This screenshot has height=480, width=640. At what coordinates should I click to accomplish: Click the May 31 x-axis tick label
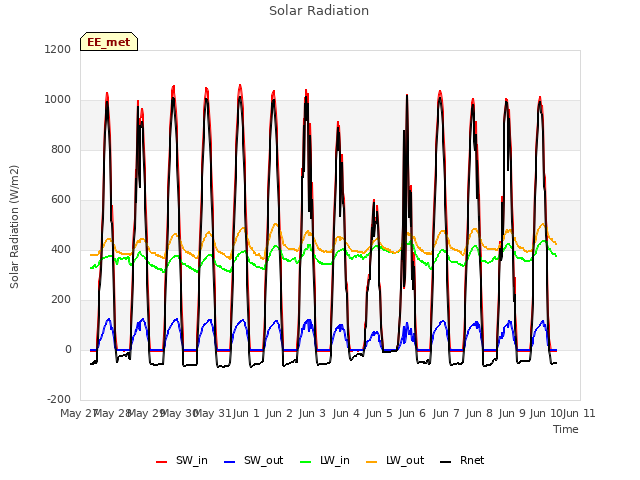click(x=212, y=413)
